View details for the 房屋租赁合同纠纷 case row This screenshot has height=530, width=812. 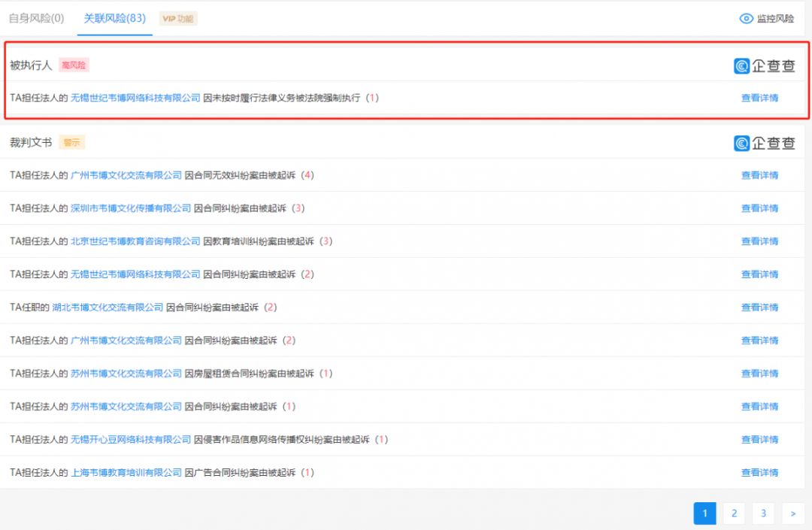tap(759, 374)
